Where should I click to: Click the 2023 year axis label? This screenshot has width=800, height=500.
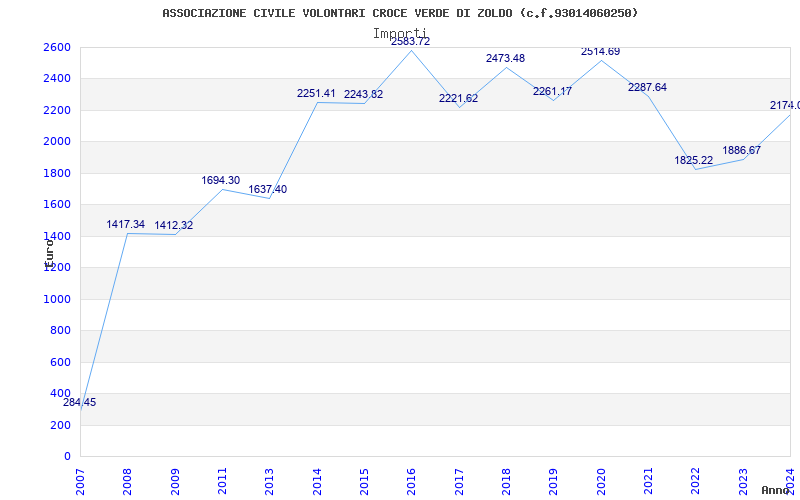[x=743, y=479]
